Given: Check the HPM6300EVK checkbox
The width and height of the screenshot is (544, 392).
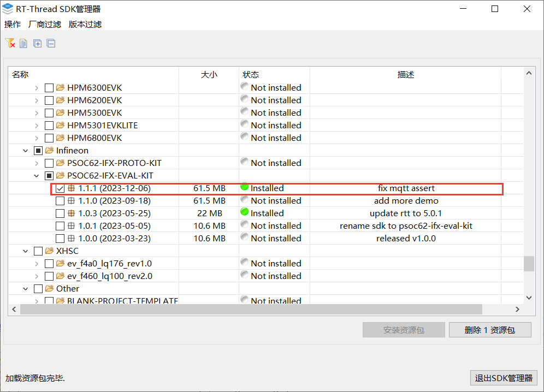Looking at the screenshot, I should coord(49,88).
